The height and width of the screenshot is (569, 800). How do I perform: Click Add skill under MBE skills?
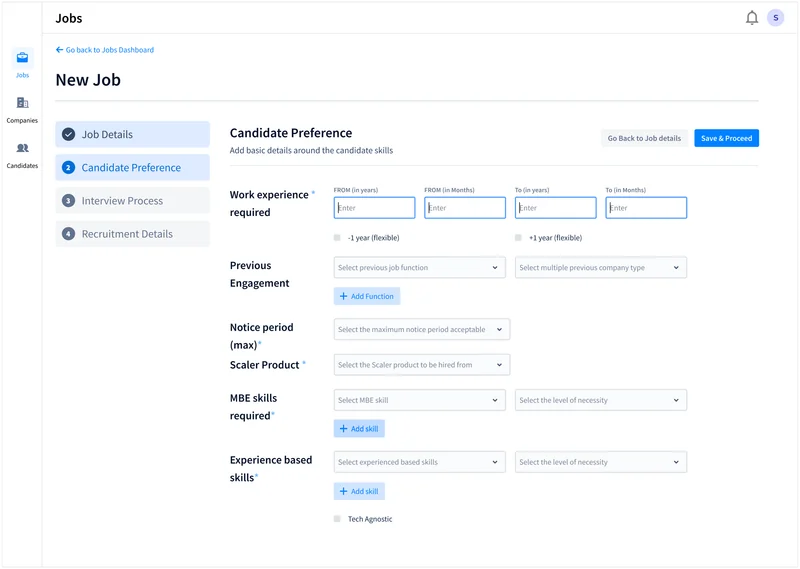click(359, 429)
